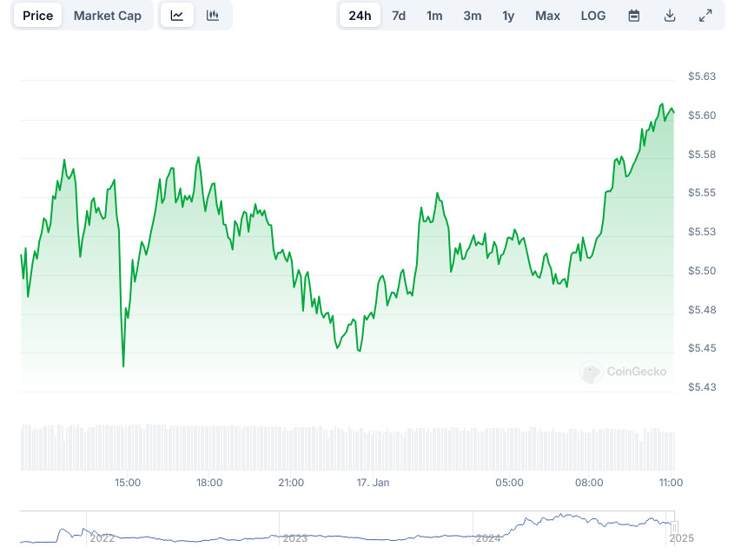Click 2022 in the overview timeline
Image resolution: width=741 pixels, height=560 pixels.
tap(103, 538)
